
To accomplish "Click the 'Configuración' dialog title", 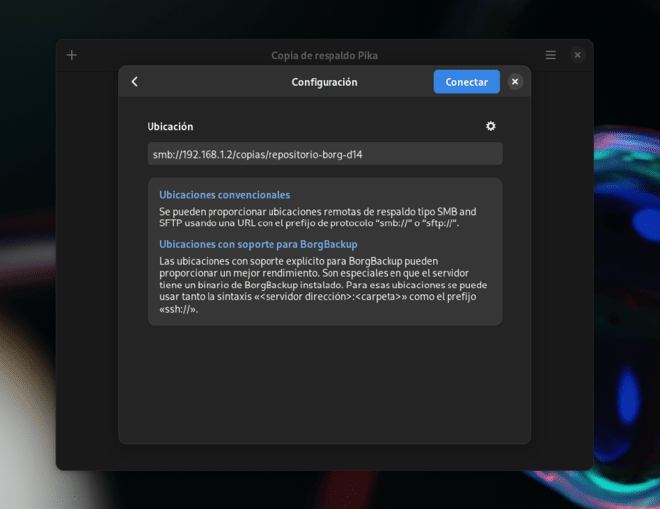I will tap(324, 82).
